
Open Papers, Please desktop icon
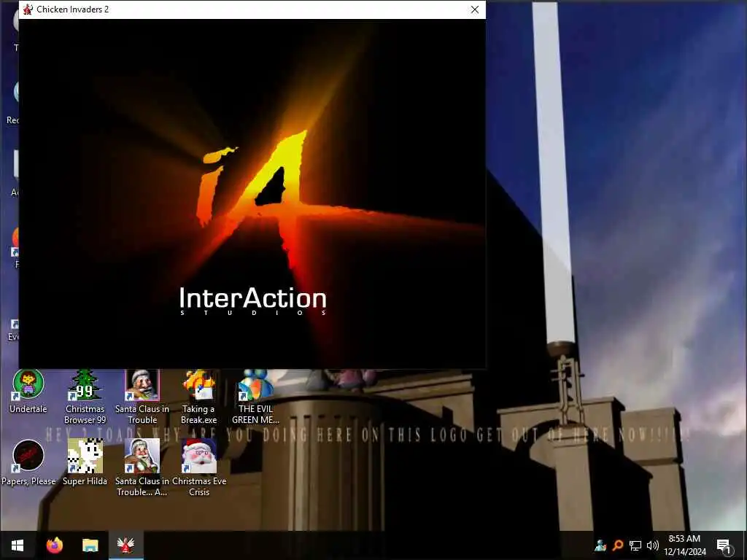tap(28, 463)
